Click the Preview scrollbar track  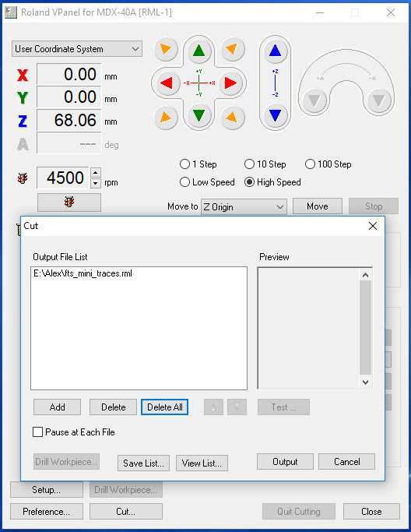365,329
